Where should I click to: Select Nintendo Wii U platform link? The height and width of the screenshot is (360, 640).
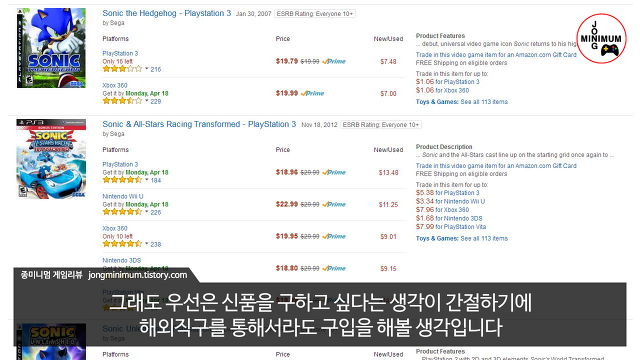[x=123, y=196]
